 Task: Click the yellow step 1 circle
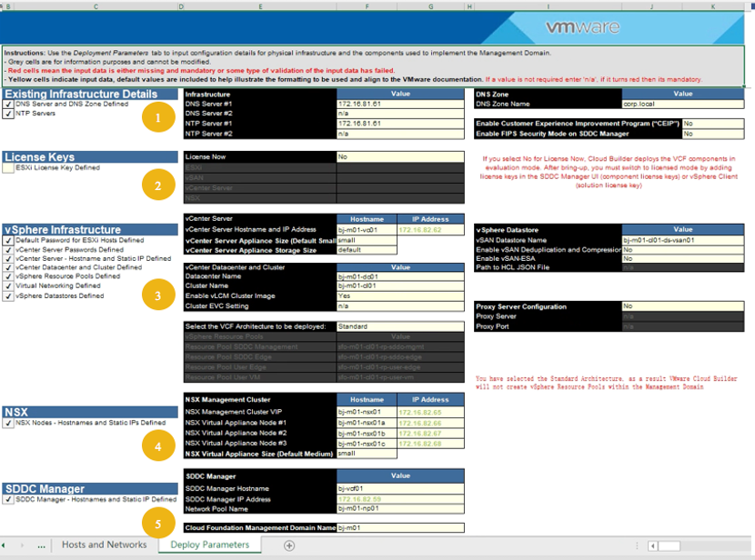pyautogui.click(x=158, y=117)
